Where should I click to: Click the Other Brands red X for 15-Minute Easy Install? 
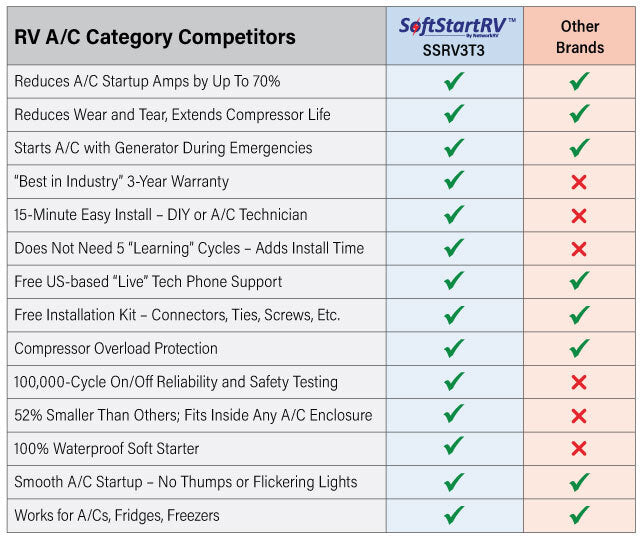coord(578,215)
